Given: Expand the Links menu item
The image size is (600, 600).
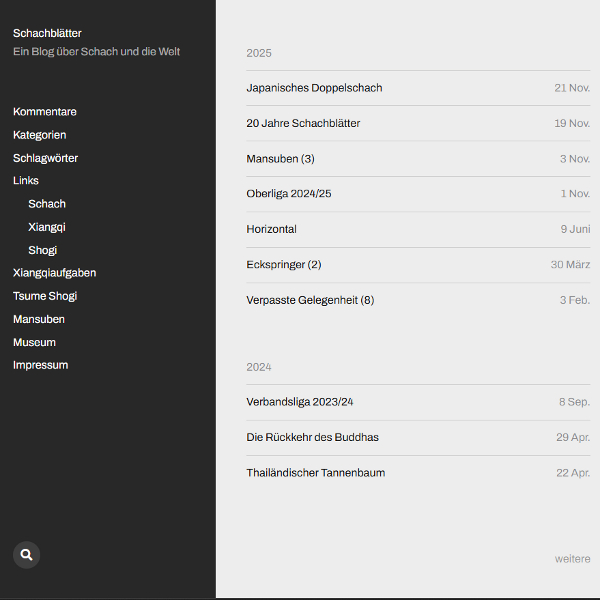Looking at the screenshot, I should tap(26, 181).
